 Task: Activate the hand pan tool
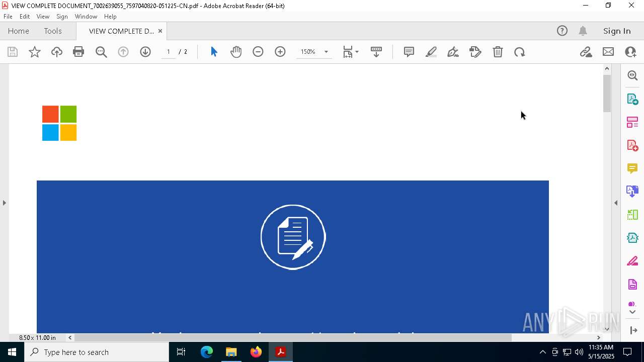tap(236, 52)
